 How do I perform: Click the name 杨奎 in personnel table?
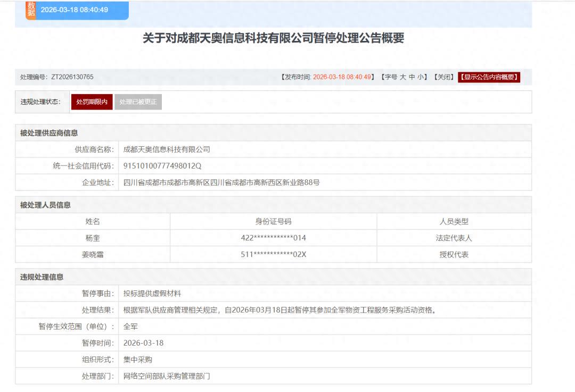(93, 238)
